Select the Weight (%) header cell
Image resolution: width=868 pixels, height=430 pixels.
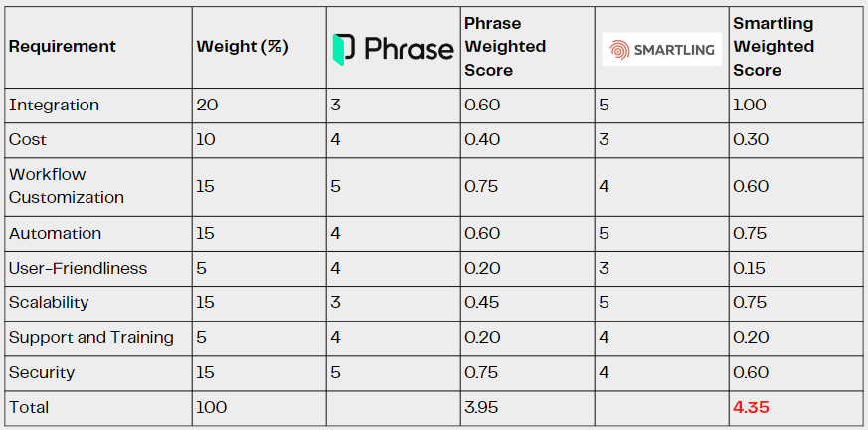pyautogui.click(x=243, y=47)
